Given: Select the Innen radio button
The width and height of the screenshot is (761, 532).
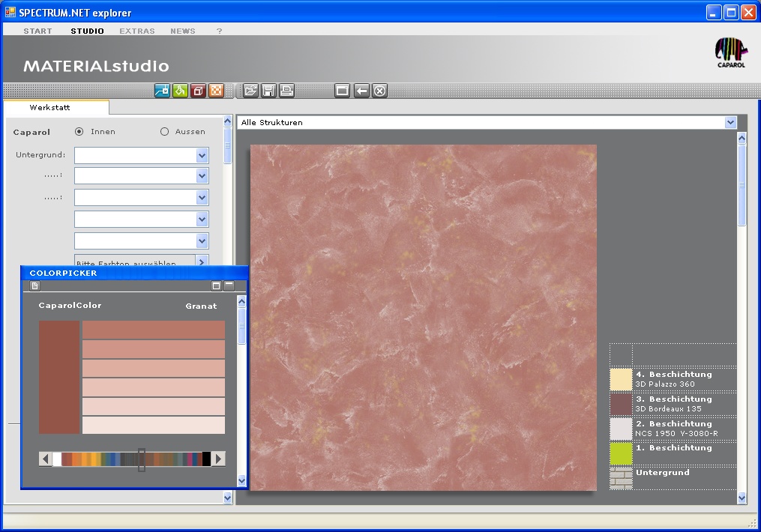Looking at the screenshot, I should [x=79, y=132].
